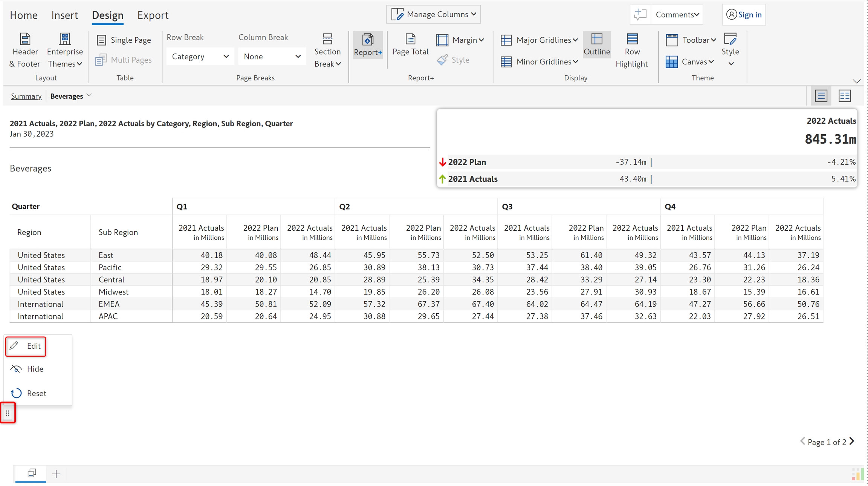Click the Sign in button
The height and width of the screenshot is (486, 868).
point(744,15)
